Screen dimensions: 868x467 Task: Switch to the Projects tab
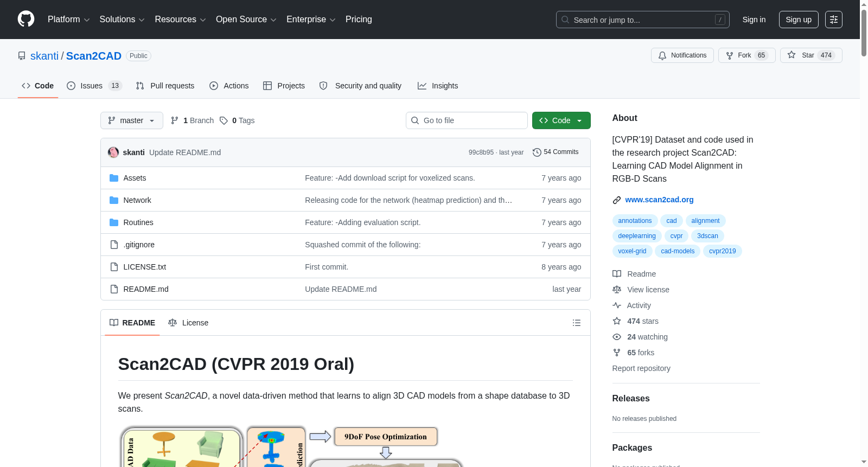coord(284,86)
